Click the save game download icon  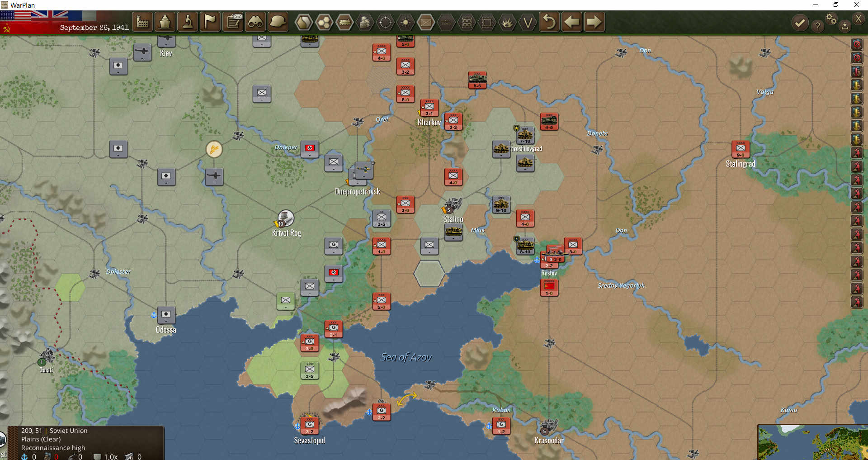tap(844, 26)
